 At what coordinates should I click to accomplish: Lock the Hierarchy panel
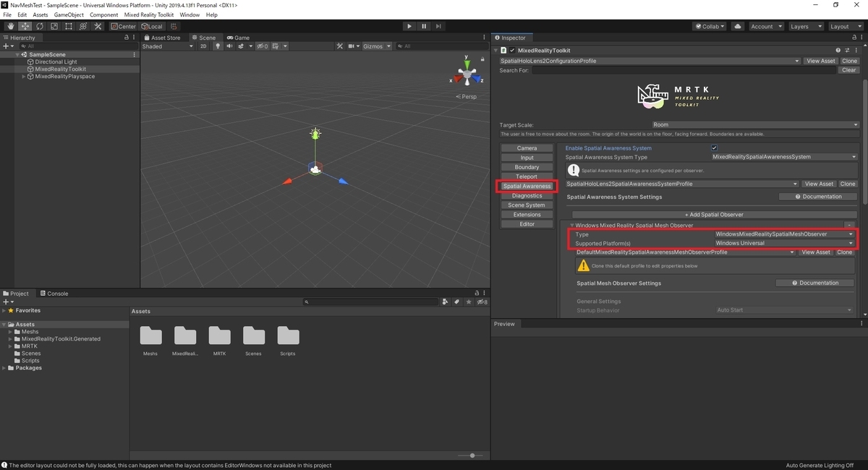[127, 38]
